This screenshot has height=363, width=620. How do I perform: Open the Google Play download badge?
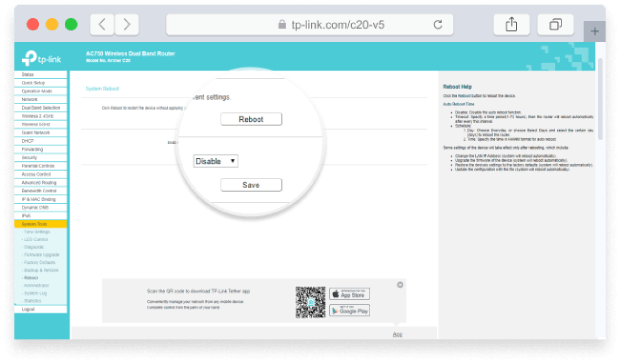pyautogui.click(x=350, y=310)
